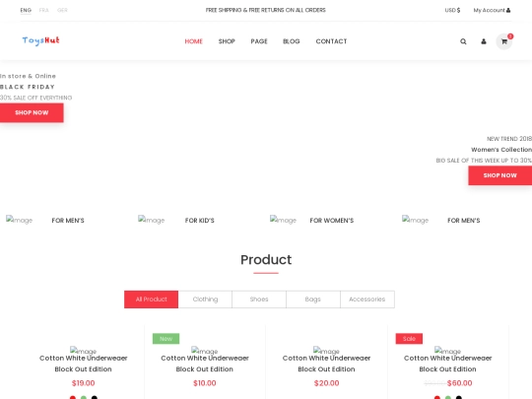Open product priced $19.00
Viewport: 532px width, 399px height.
tap(83, 364)
